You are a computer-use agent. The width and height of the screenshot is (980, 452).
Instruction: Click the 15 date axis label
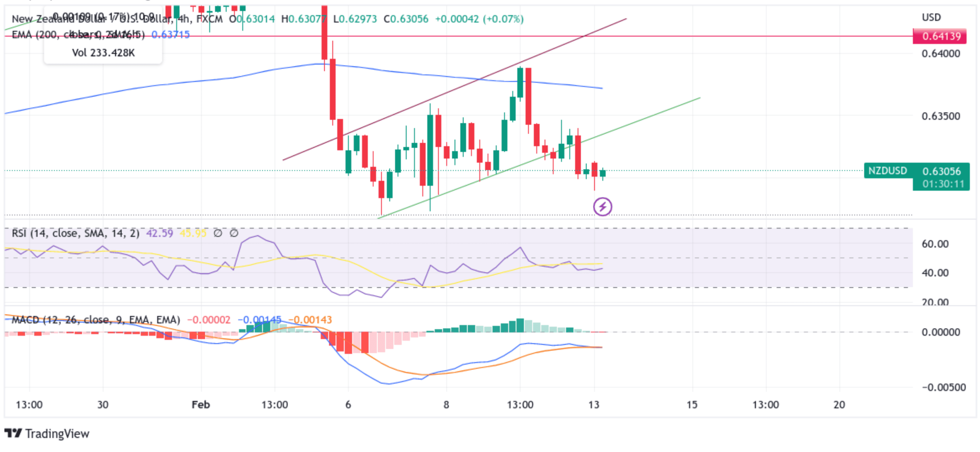pos(692,404)
